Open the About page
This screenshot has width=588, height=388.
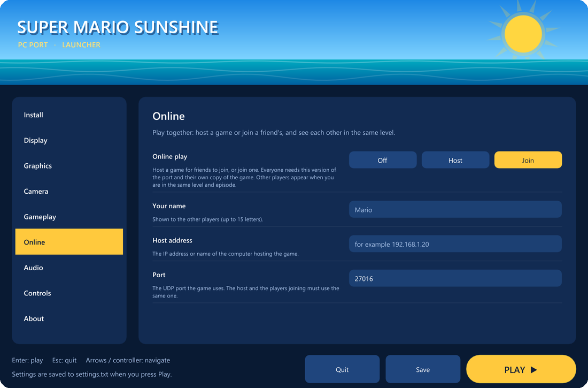click(x=69, y=318)
